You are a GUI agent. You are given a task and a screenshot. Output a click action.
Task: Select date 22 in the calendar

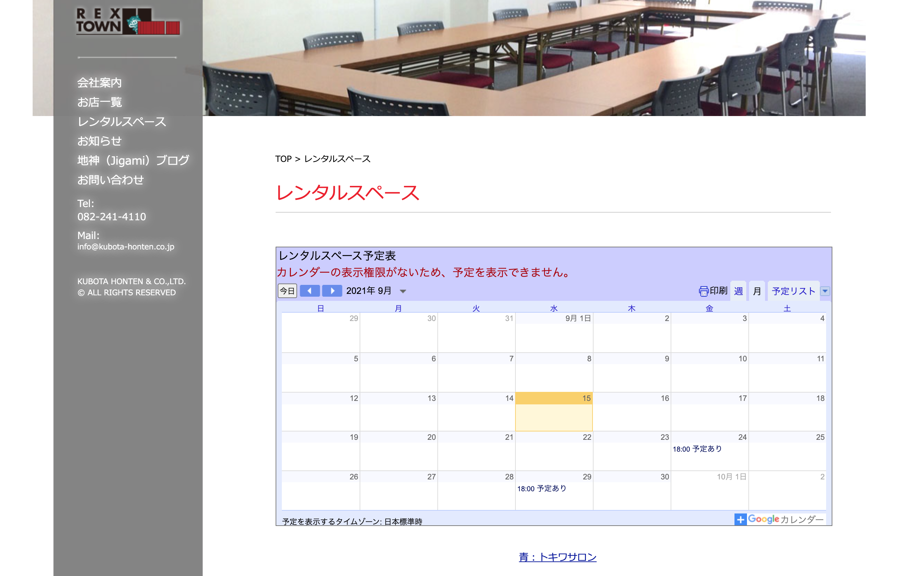[587, 437]
